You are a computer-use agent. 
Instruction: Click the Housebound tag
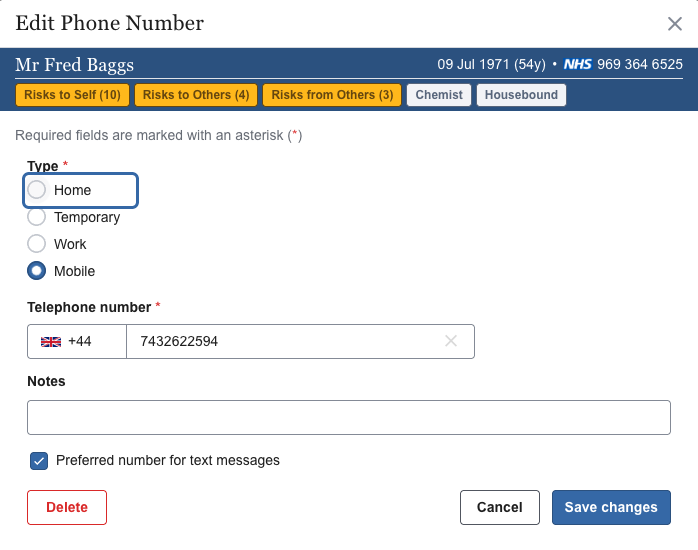[520, 95]
